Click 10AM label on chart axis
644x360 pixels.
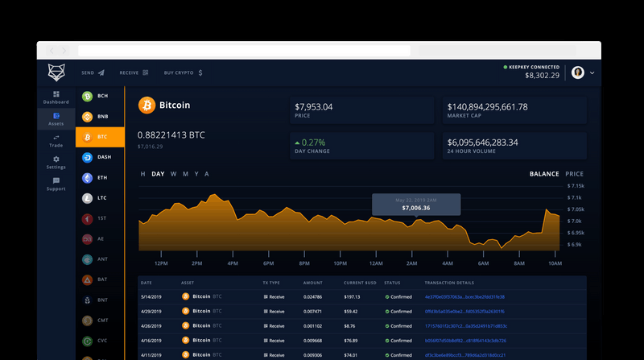[x=555, y=263]
